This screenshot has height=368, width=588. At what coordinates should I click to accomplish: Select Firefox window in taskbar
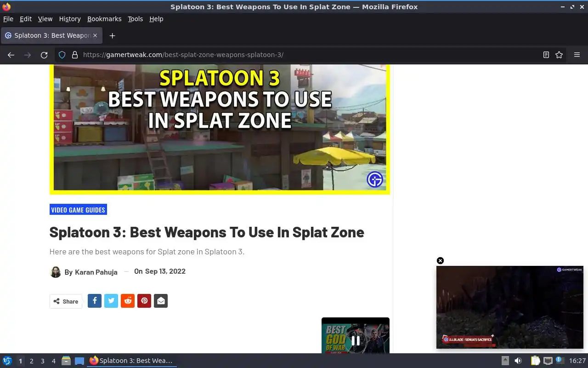(132, 361)
